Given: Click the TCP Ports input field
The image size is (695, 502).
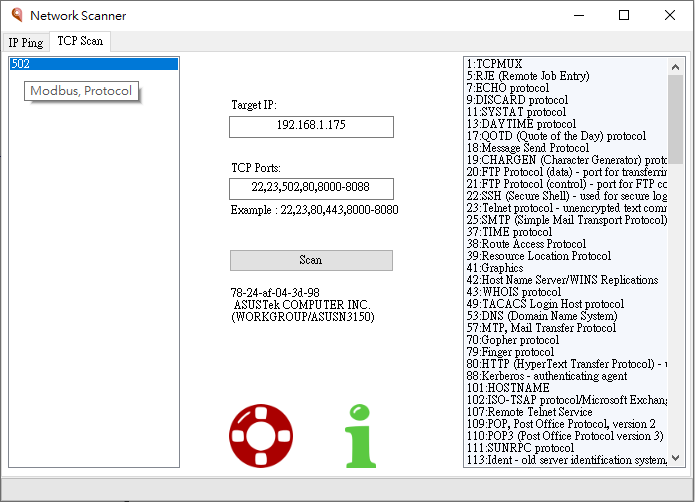Looking at the screenshot, I should tap(311, 189).
